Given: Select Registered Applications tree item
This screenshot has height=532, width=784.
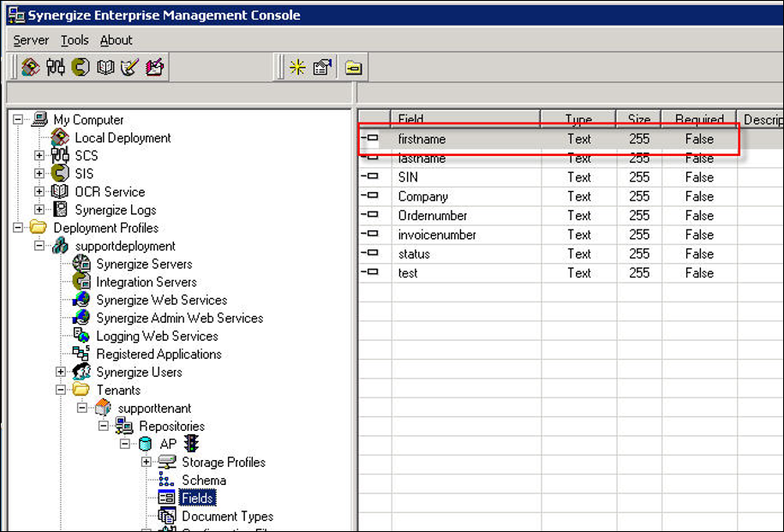Looking at the screenshot, I should [159, 354].
